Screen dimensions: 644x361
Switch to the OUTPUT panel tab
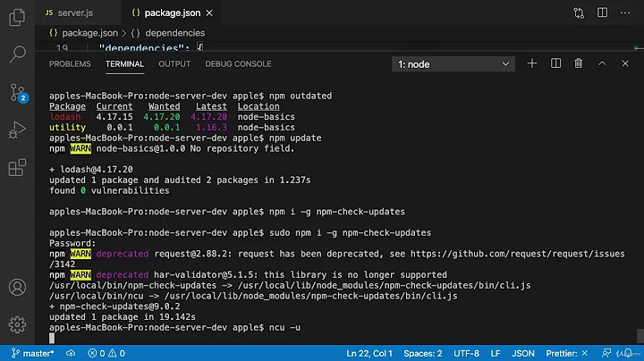pos(174,64)
